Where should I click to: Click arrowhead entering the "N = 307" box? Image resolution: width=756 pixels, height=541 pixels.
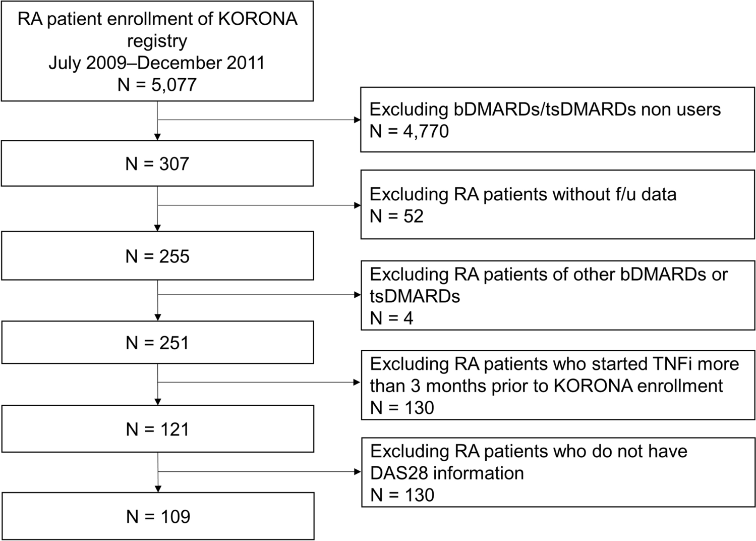158,137
